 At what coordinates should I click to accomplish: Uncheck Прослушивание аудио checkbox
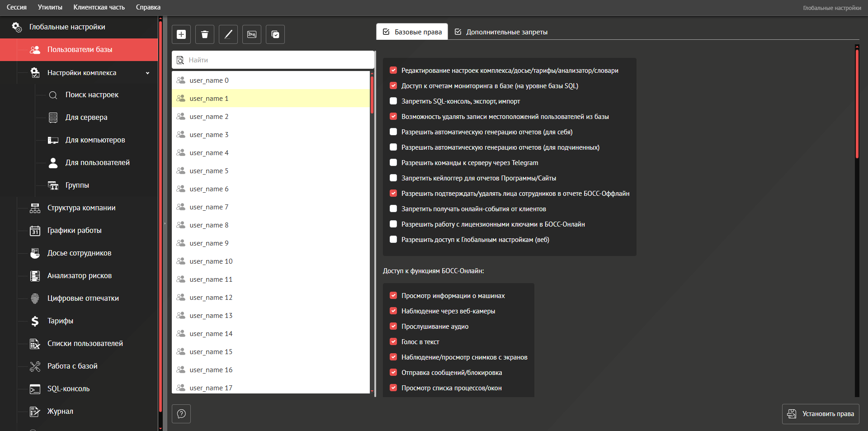click(x=393, y=327)
